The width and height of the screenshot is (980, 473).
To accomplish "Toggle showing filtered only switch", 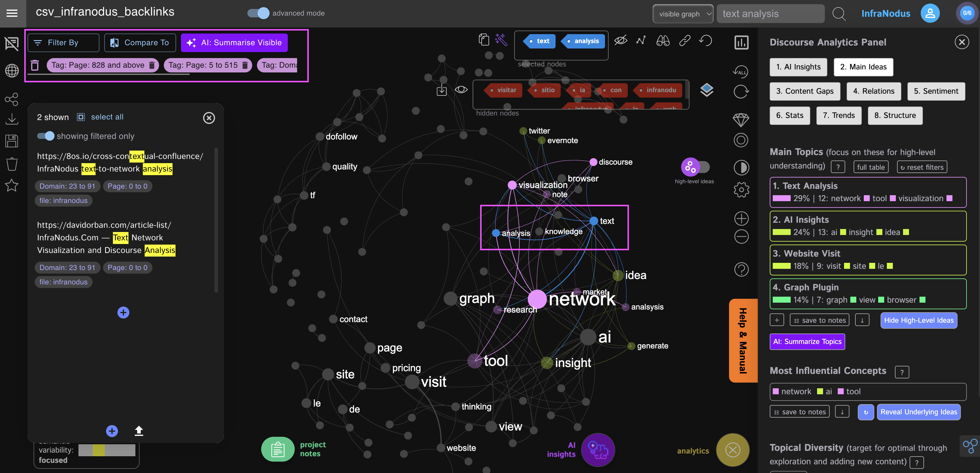I will pos(46,136).
